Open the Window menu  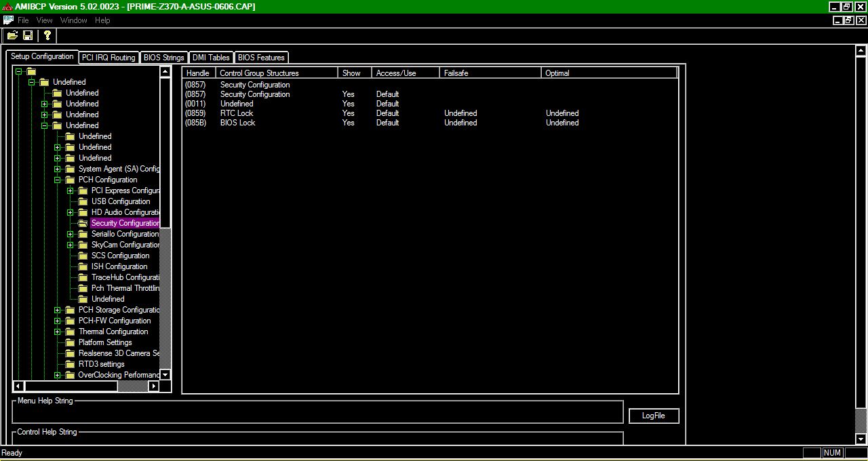pyautogui.click(x=73, y=20)
